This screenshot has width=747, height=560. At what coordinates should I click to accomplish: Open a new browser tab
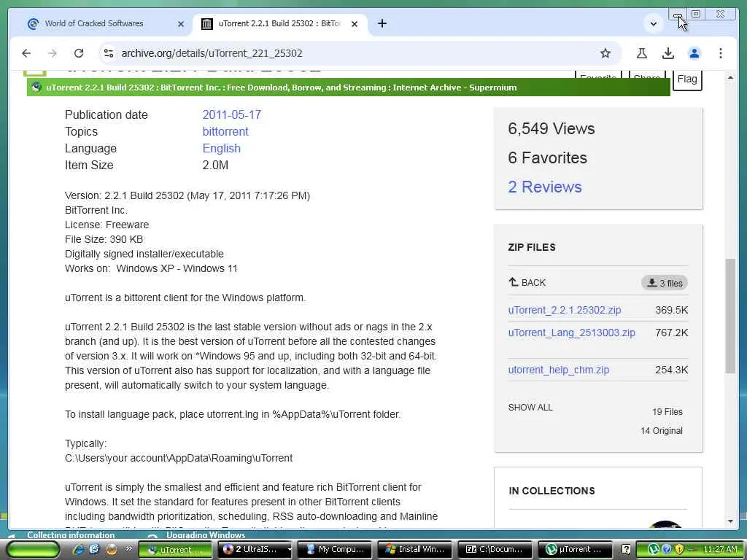point(382,23)
